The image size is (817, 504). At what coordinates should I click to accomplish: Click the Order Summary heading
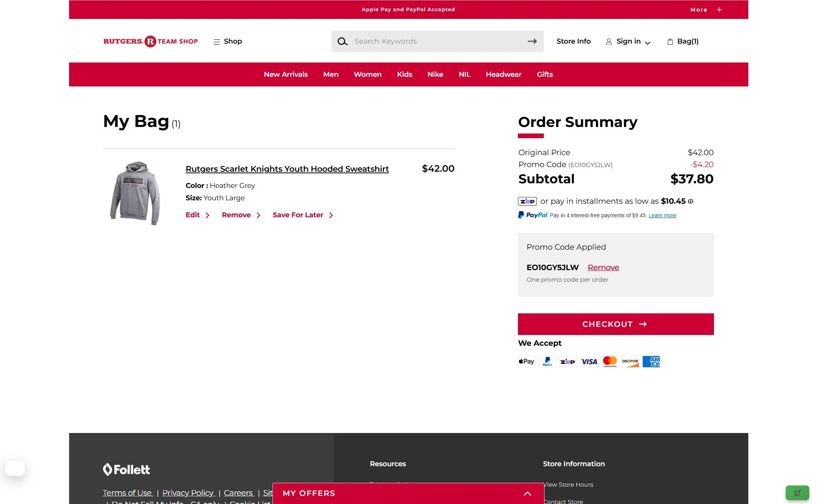(x=578, y=122)
